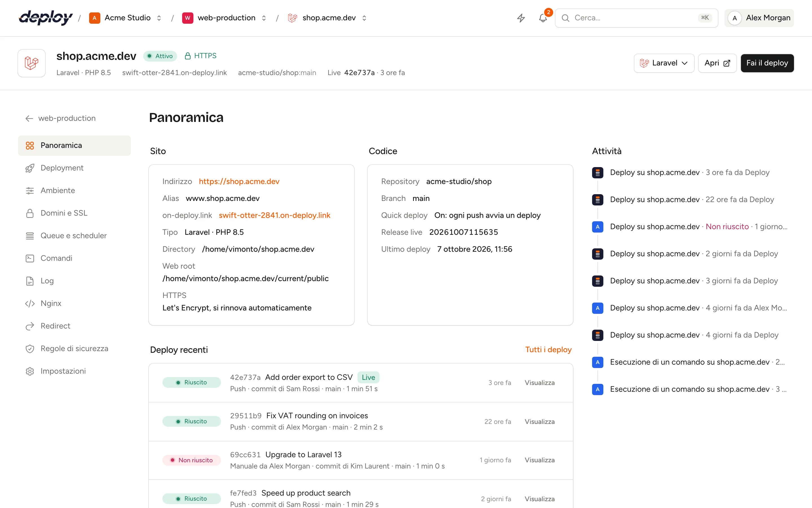Click the Ambiente sliders icon in sidebar
The height and width of the screenshot is (508, 812).
[x=30, y=190]
